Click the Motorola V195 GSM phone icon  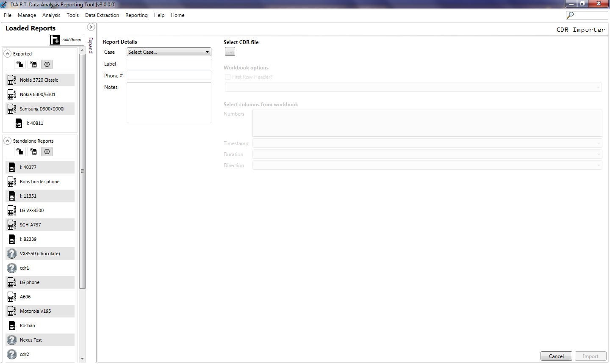tap(12, 311)
